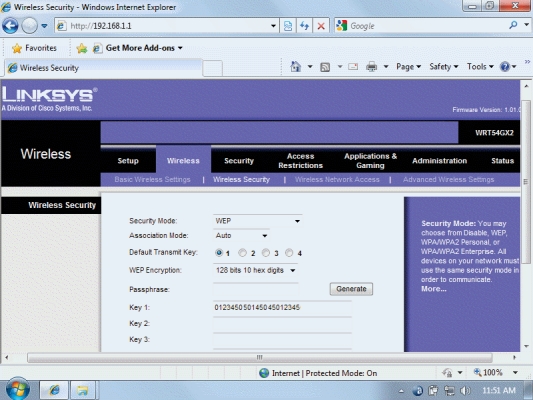Viewport: 533px width, 400px height.
Task: Click the Refresh page icon
Action: [x=305, y=26]
